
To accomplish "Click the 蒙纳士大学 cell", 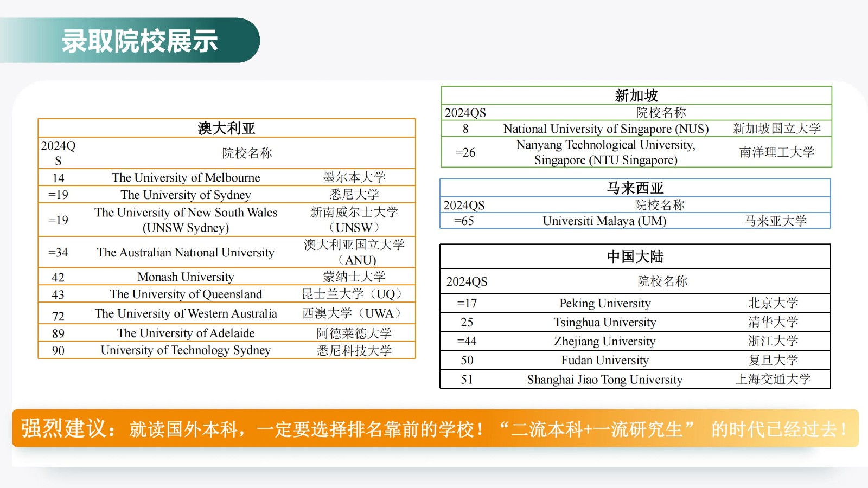I will pos(354,277).
